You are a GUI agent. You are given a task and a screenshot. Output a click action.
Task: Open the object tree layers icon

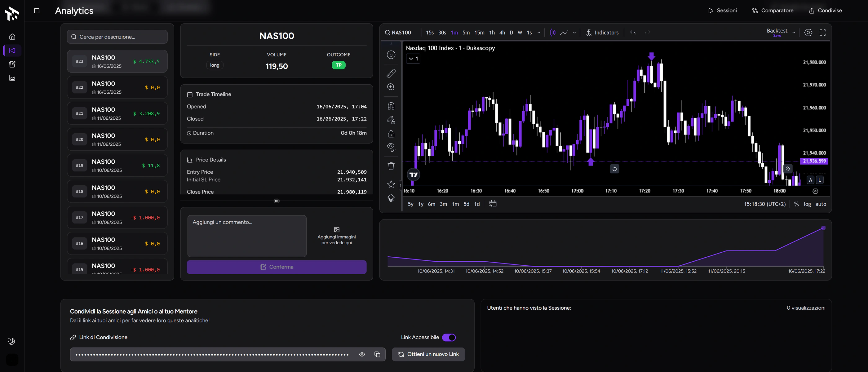(x=391, y=198)
